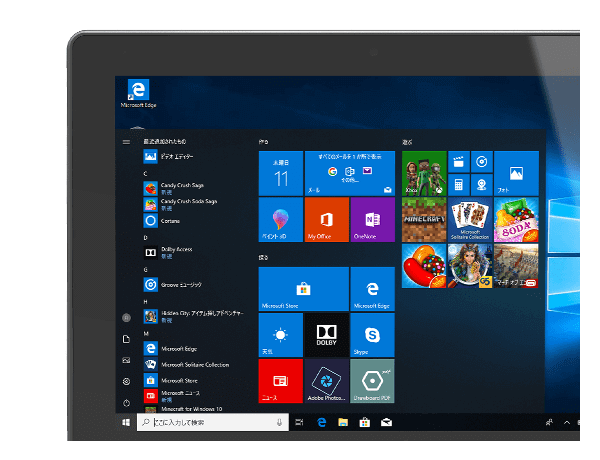Open Hidden City from the app list

pyautogui.click(x=194, y=316)
